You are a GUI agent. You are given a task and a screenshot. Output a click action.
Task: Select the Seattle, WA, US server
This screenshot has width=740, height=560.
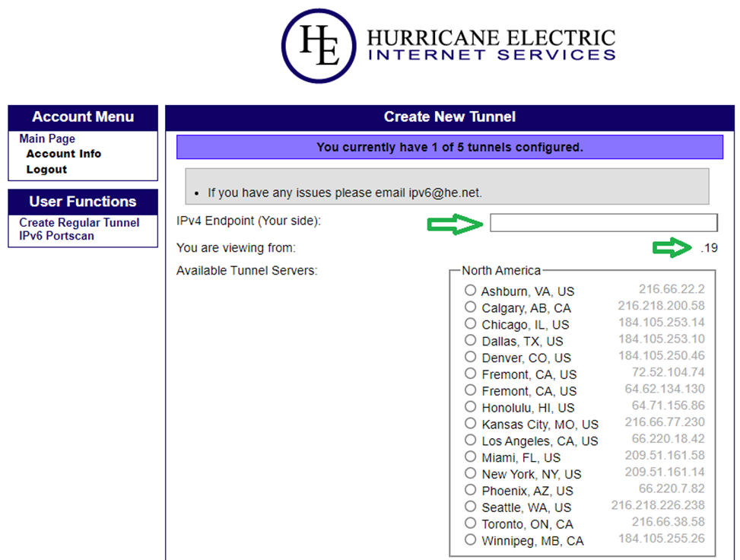[470, 506]
